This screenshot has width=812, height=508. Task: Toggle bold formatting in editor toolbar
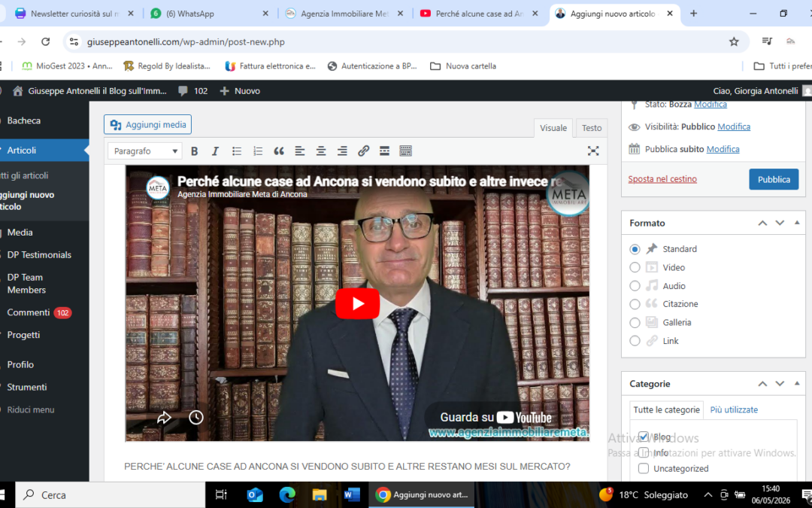click(x=194, y=151)
